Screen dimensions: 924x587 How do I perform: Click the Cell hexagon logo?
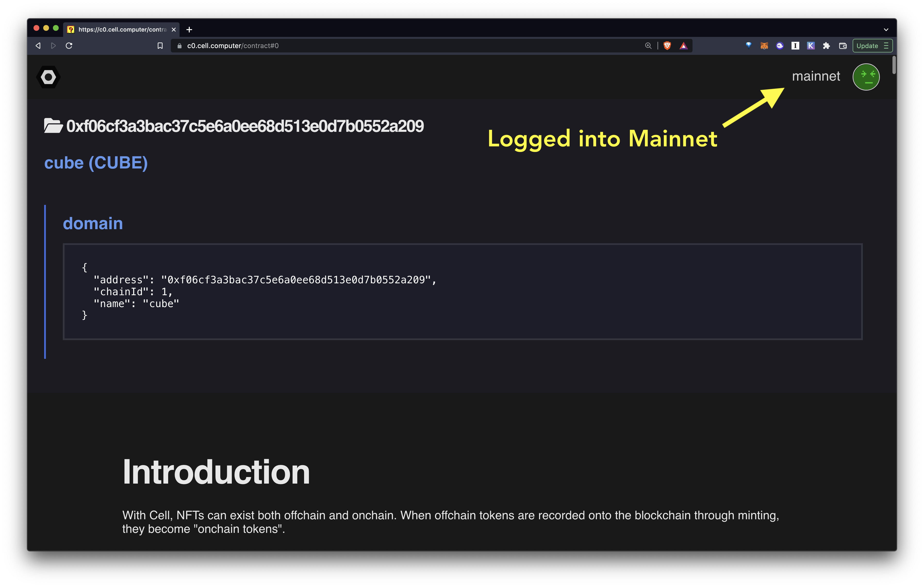click(x=48, y=77)
